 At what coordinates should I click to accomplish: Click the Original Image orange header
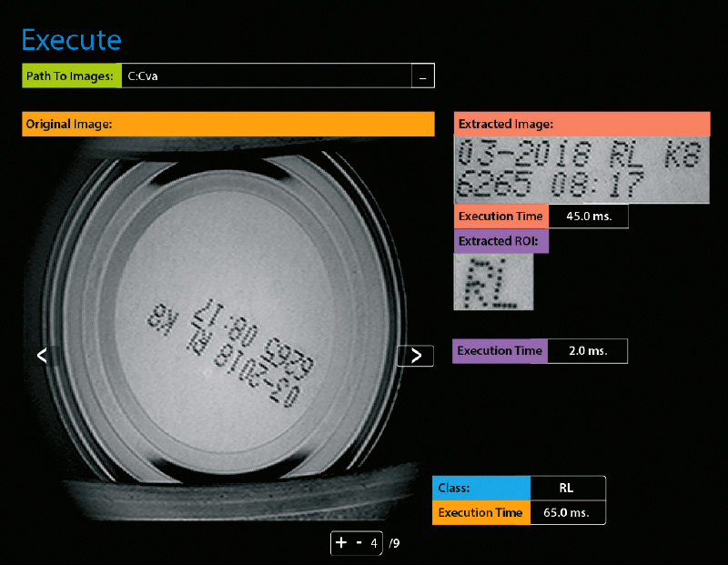227,124
